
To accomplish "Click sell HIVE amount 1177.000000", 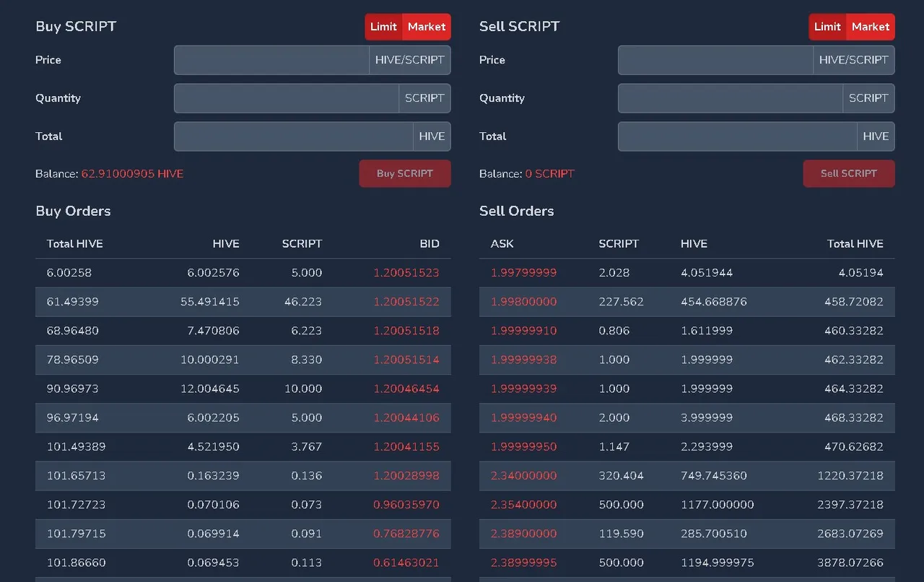I will click(x=718, y=505).
